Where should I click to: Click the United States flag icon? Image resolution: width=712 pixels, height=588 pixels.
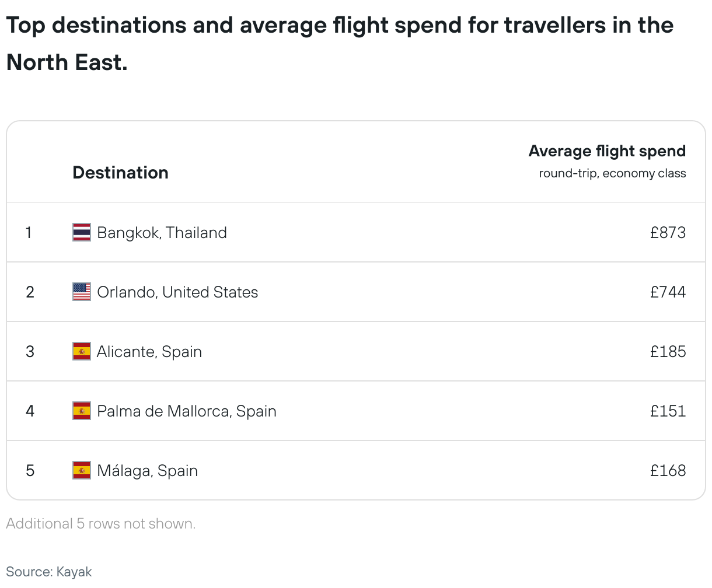pyautogui.click(x=81, y=292)
